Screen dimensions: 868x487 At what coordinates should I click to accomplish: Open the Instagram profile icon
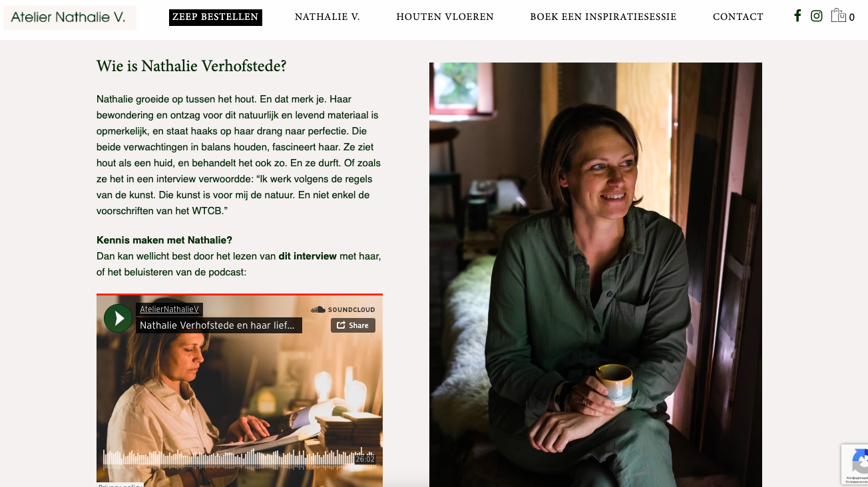click(x=817, y=16)
